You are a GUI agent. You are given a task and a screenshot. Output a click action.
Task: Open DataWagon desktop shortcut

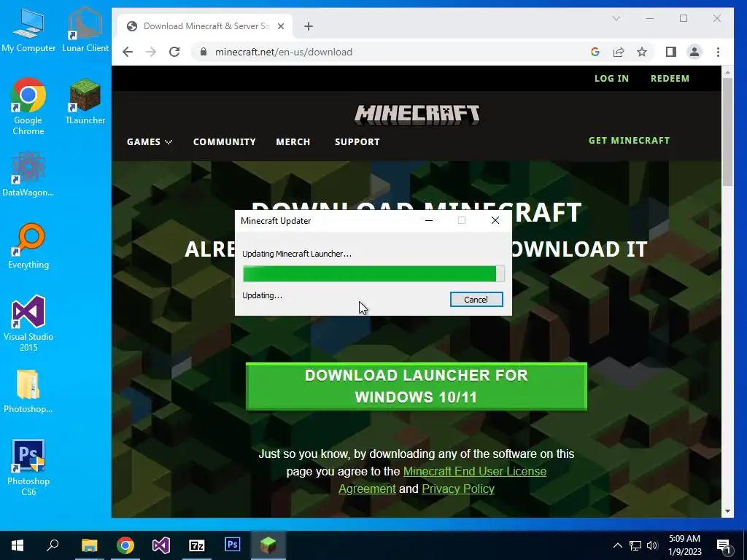[x=28, y=174]
